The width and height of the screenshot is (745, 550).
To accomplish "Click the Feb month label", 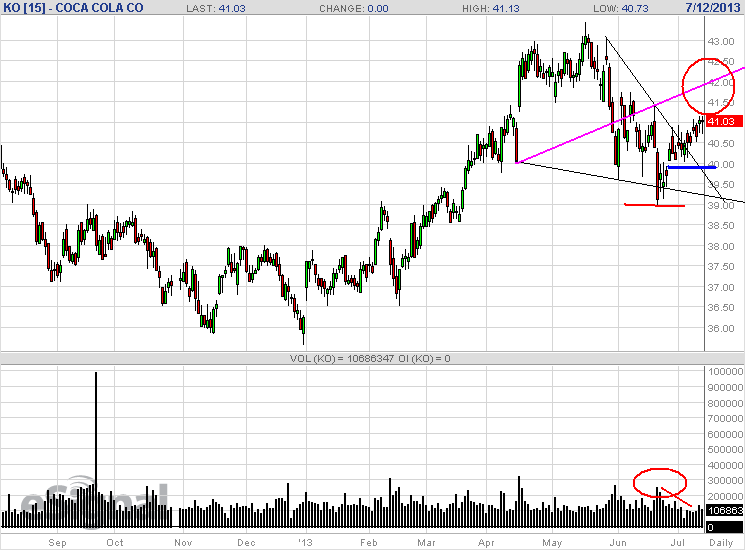I will pos(369,542).
